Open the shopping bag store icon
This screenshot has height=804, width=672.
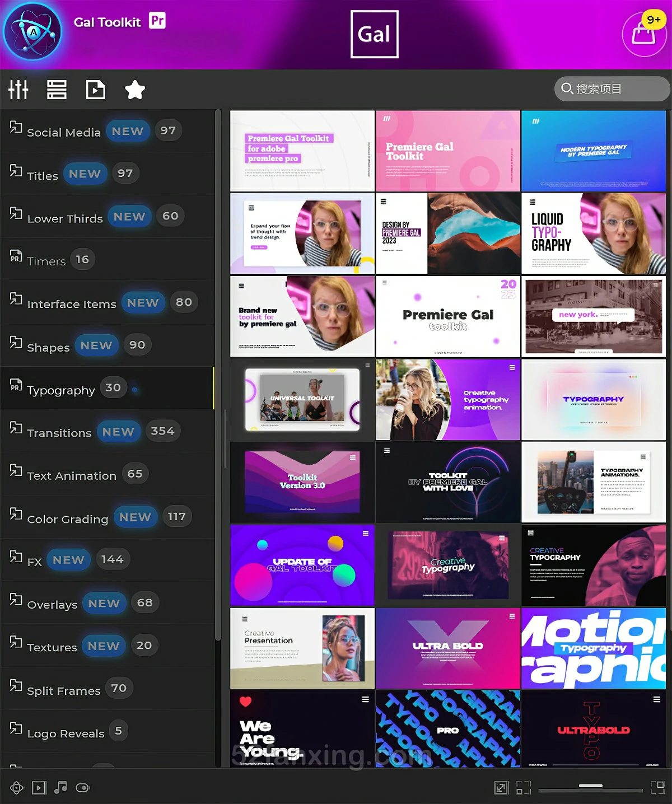(643, 34)
